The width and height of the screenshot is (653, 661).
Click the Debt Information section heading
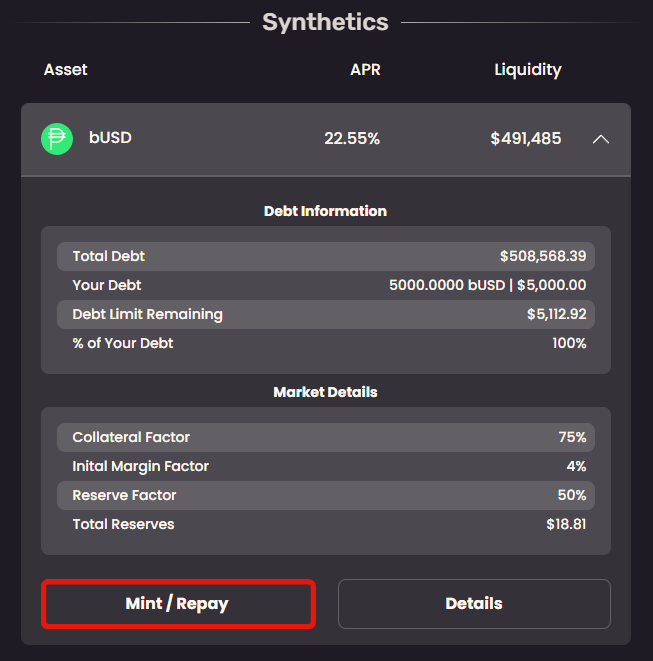pyautogui.click(x=325, y=211)
